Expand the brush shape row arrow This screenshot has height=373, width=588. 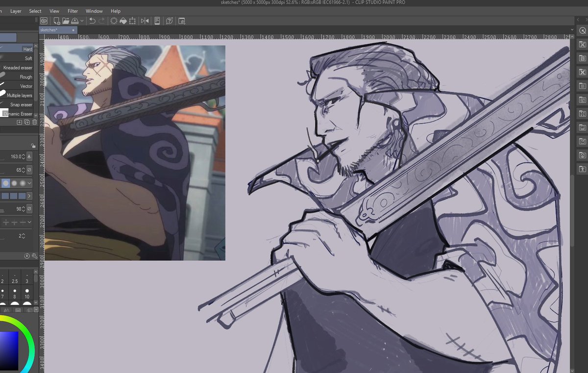click(29, 196)
